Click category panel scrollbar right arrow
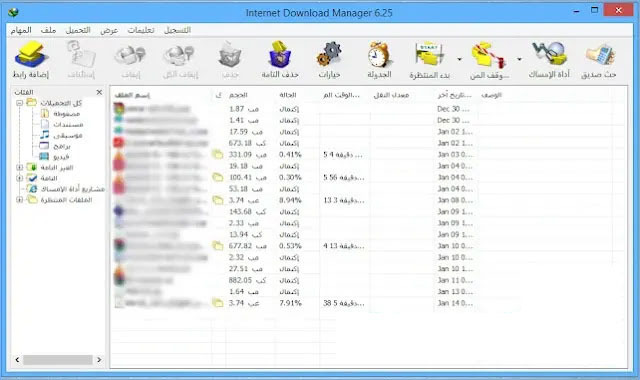 [x=99, y=360]
